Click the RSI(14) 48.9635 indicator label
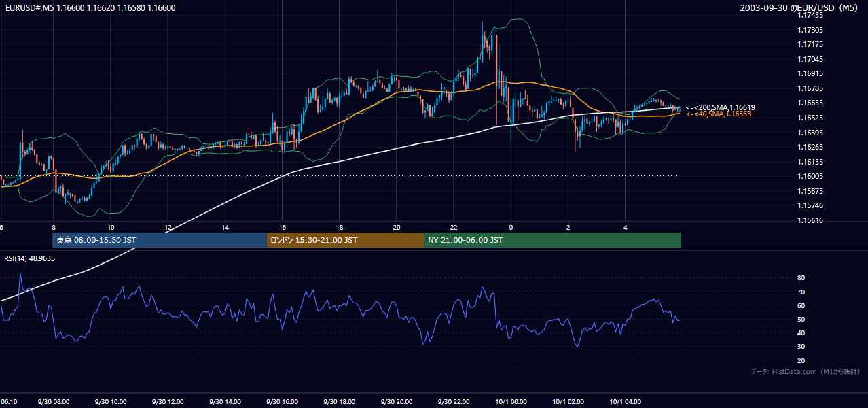 pos(30,258)
